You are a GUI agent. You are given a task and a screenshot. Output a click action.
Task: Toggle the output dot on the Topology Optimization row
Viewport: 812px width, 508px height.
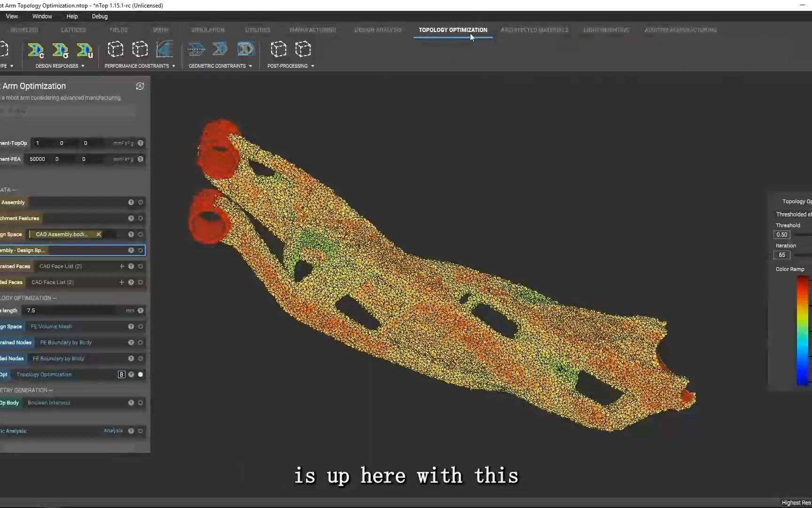(141, 374)
